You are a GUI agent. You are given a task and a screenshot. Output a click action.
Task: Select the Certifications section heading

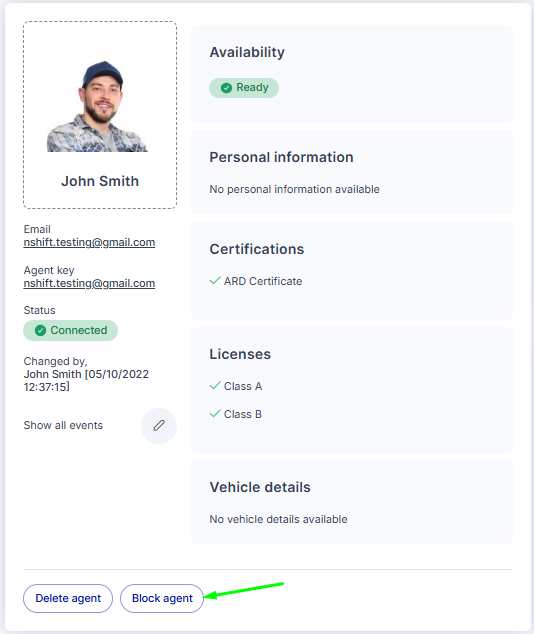pyautogui.click(x=257, y=249)
